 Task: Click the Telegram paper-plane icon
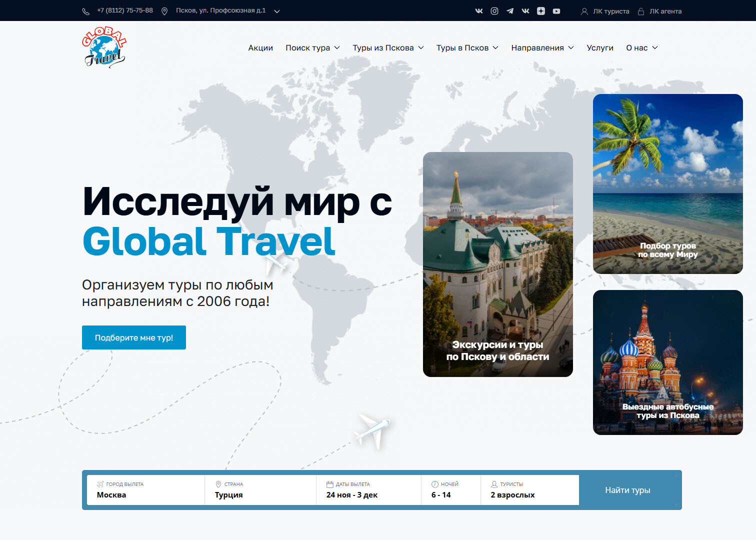[509, 11]
